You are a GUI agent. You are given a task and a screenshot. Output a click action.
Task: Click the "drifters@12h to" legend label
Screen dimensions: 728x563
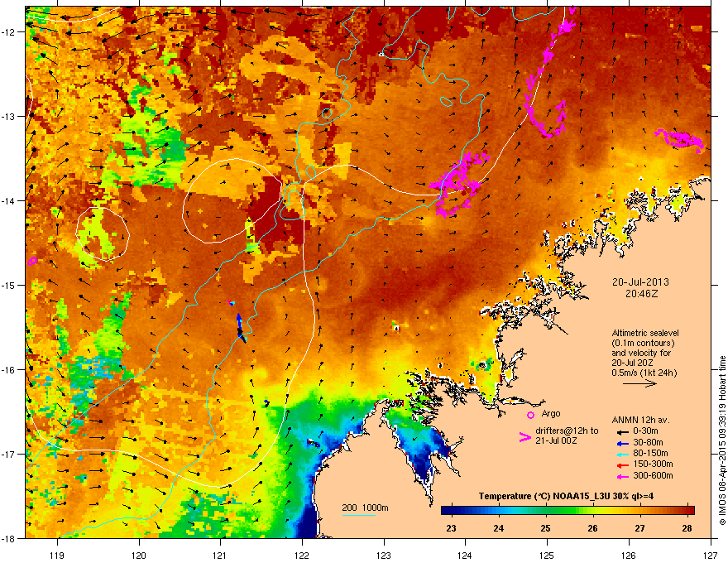[567, 431]
